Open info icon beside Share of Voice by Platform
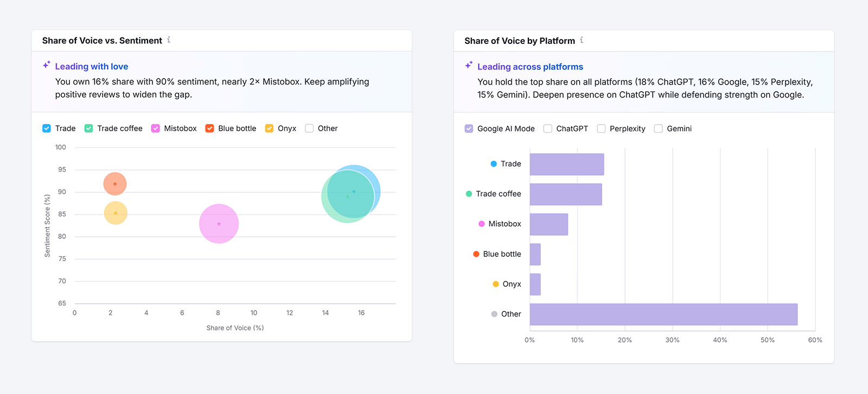 pyautogui.click(x=582, y=40)
